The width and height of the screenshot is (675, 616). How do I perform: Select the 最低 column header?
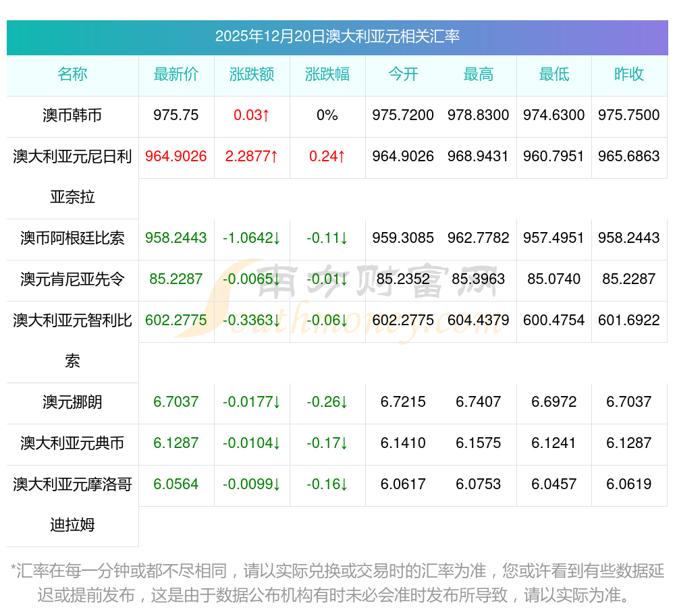tap(553, 74)
